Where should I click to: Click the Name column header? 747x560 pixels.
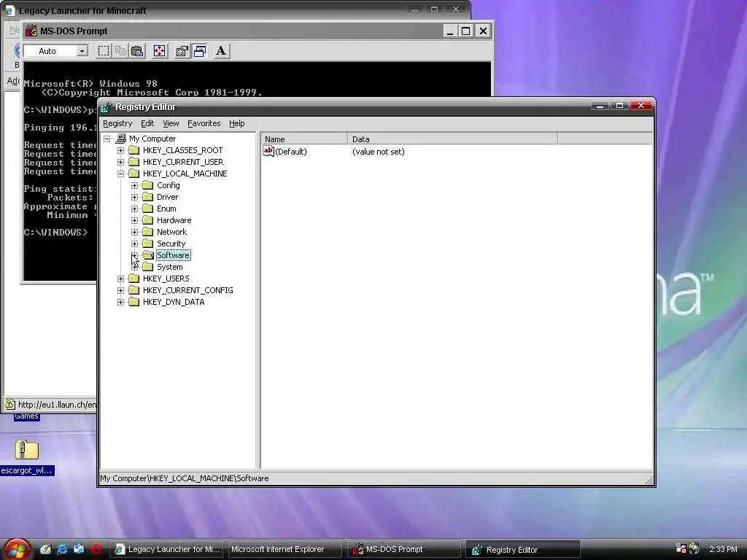(304, 139)
